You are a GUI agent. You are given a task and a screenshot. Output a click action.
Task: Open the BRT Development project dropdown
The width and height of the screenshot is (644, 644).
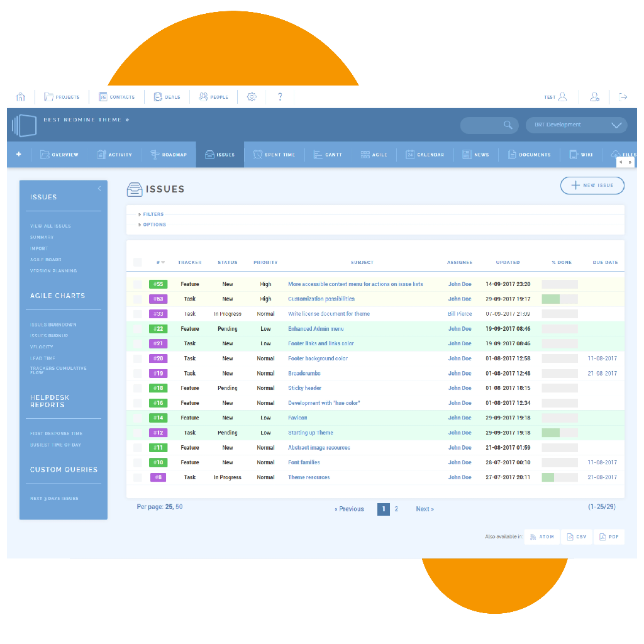(x=576, y=125)
